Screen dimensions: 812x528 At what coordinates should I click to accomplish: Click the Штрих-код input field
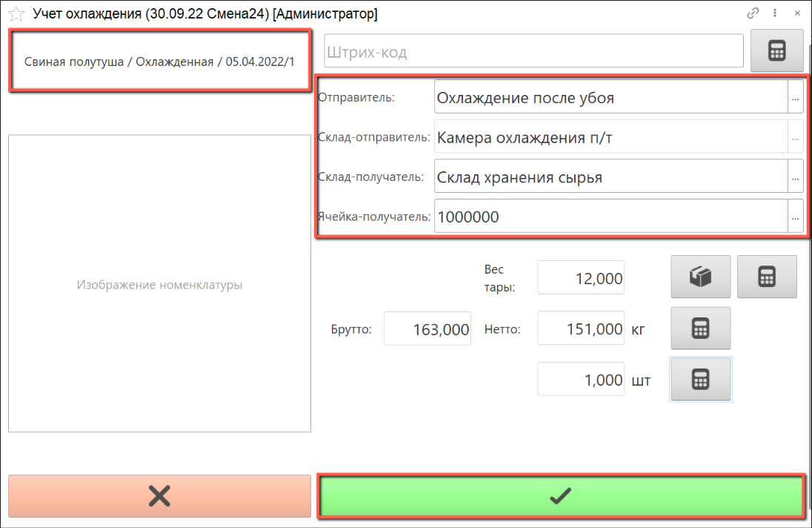(x=533, y=53)
